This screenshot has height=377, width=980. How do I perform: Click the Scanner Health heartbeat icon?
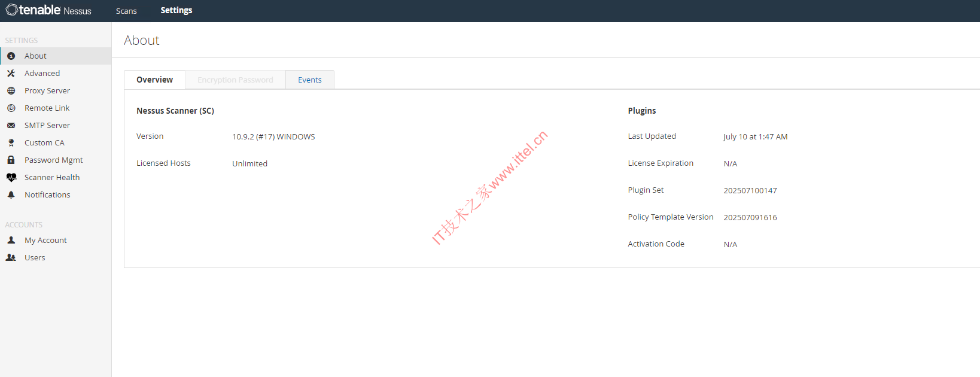click(x=11, y=177)
